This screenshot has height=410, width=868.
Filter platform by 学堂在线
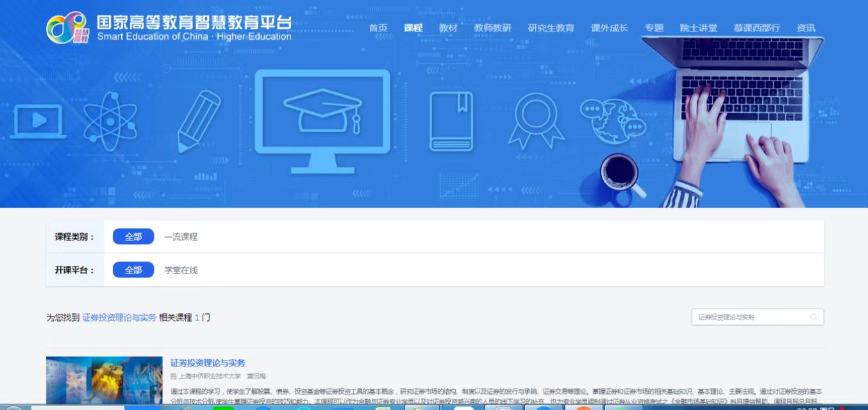click(x=181, y=270)
